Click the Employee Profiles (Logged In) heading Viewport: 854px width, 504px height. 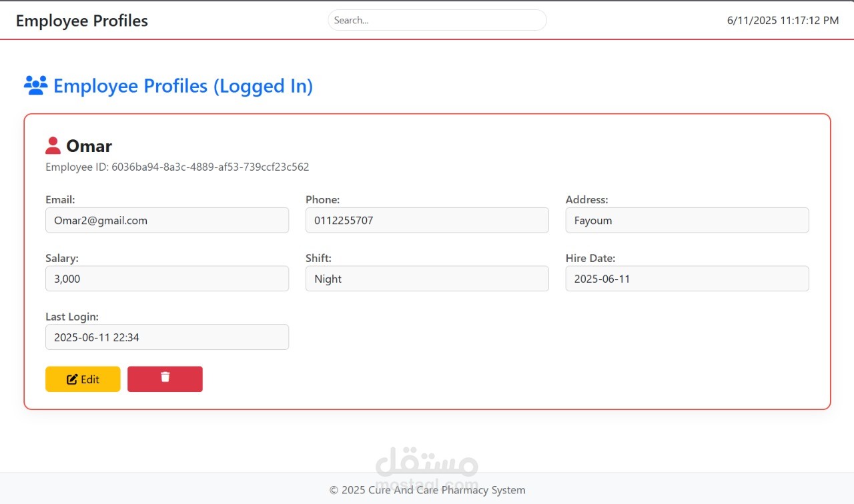183,86
